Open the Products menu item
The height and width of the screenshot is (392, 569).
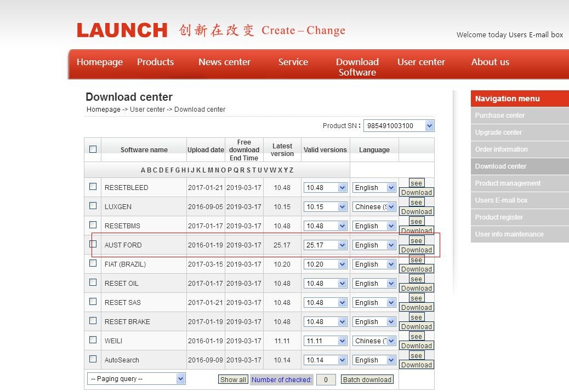click(155, 62)
